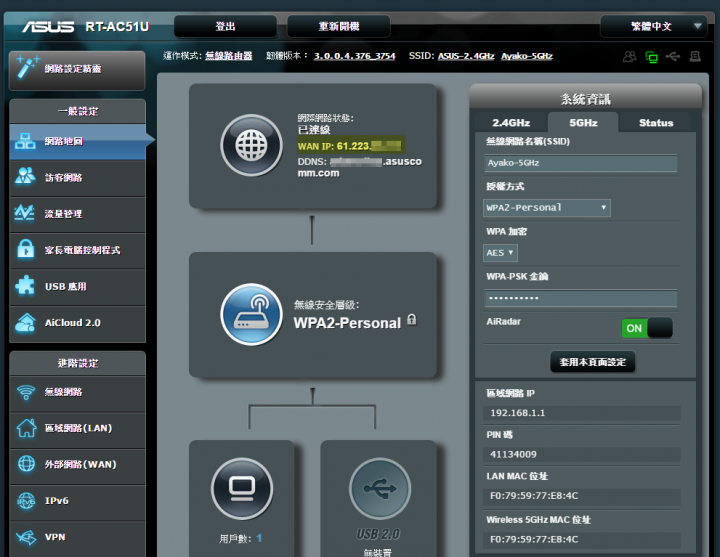The height and width of the screenshot is (557, 720).
Task: Click the Guest Network people icon
Action: click(25, 177)
